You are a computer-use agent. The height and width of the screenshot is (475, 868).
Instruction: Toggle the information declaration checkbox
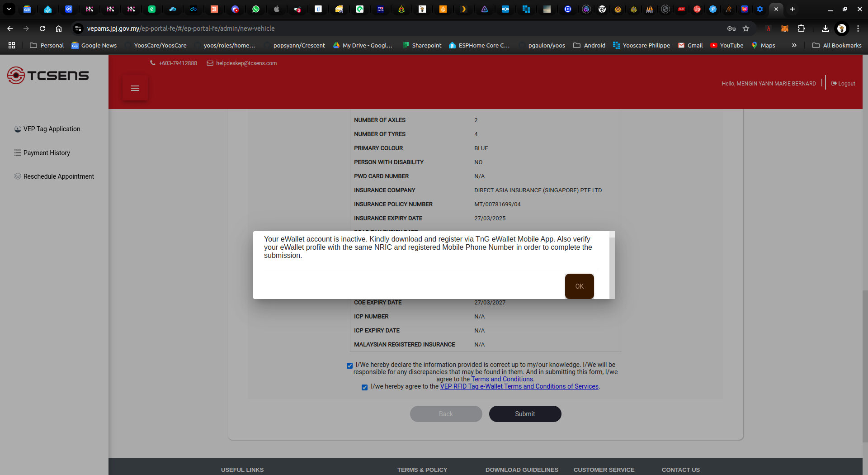[x=349, y=366]
